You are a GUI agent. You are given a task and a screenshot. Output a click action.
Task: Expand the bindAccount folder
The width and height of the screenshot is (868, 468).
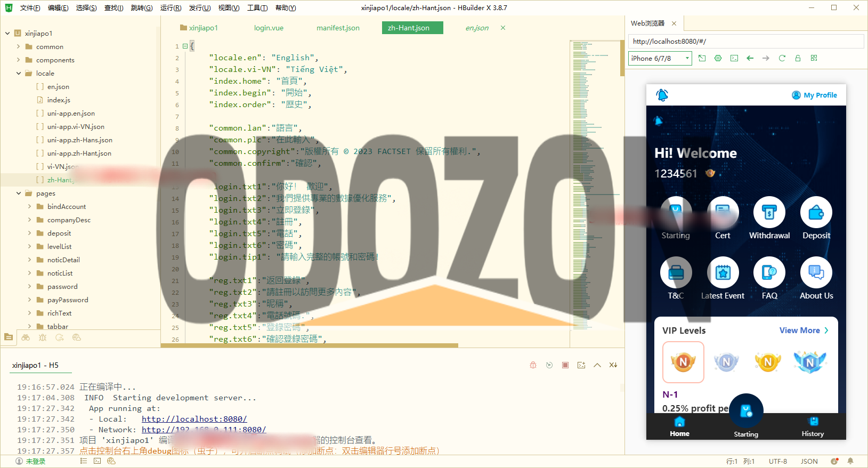pos(29,206)
